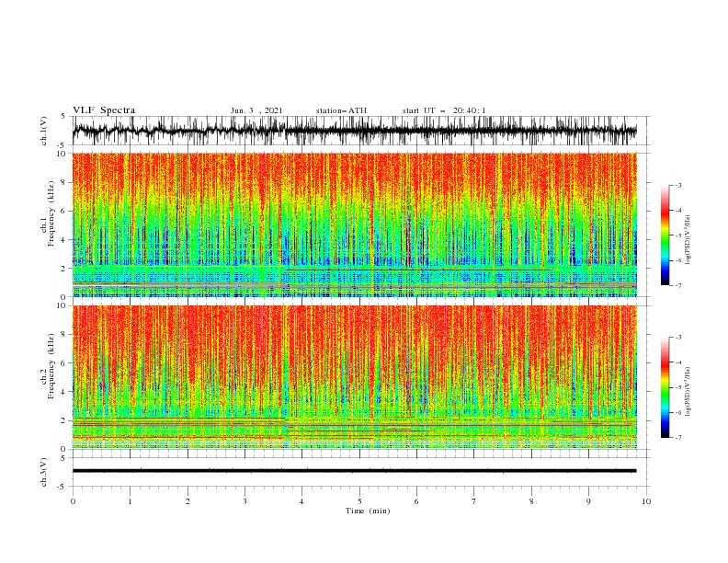Click the ch.1 frequency axis "6" tick label
The width and height of the screenshot is (728, 563).
(63, 212)
